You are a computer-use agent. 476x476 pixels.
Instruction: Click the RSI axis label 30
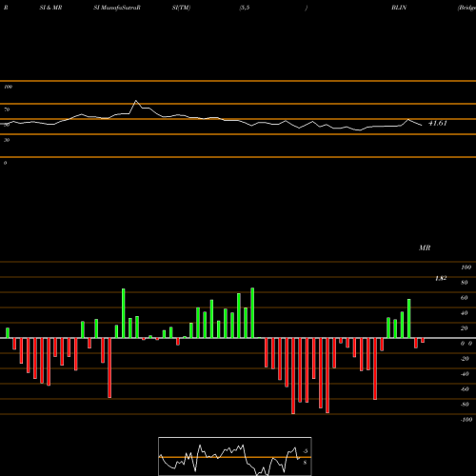(7, 140)
